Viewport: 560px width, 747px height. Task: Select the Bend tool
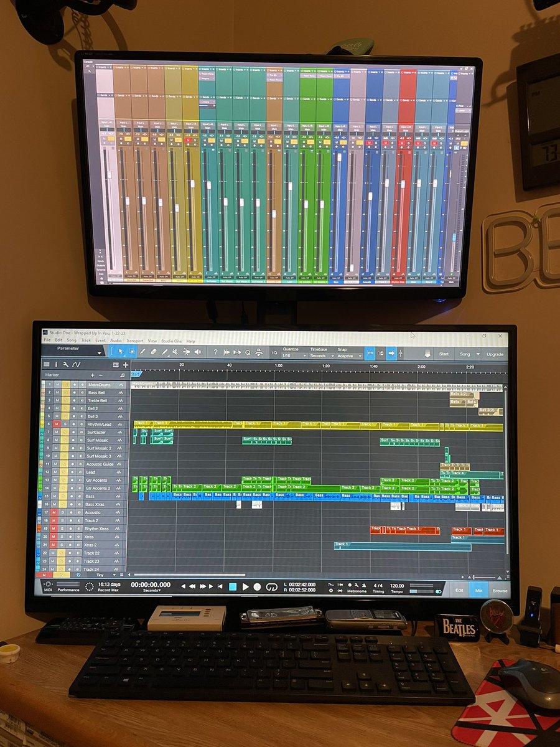[x=187, y=352]
